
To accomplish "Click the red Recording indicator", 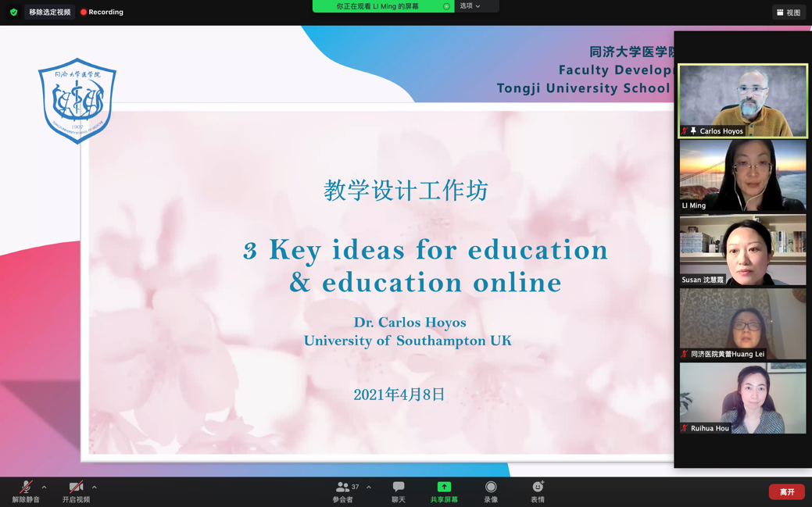I will [x=102, y=12].
